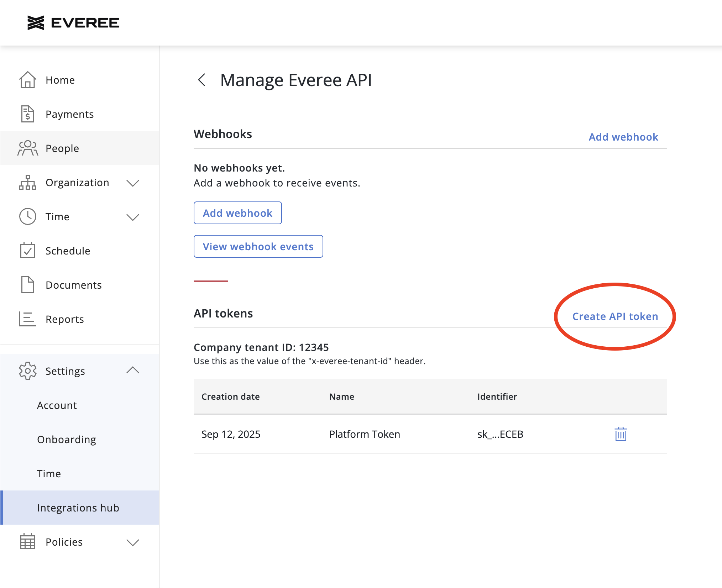Expand the Organization menu chevron
Screen dimensions: 722x588
[133, 183]
